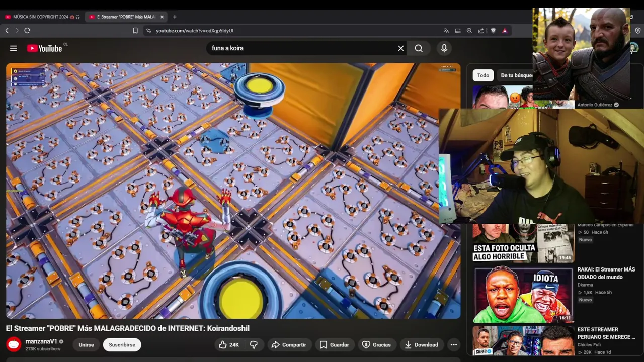
Task: Click the Brave Rewards triangle icon
Action: click(x=505, y=31)
